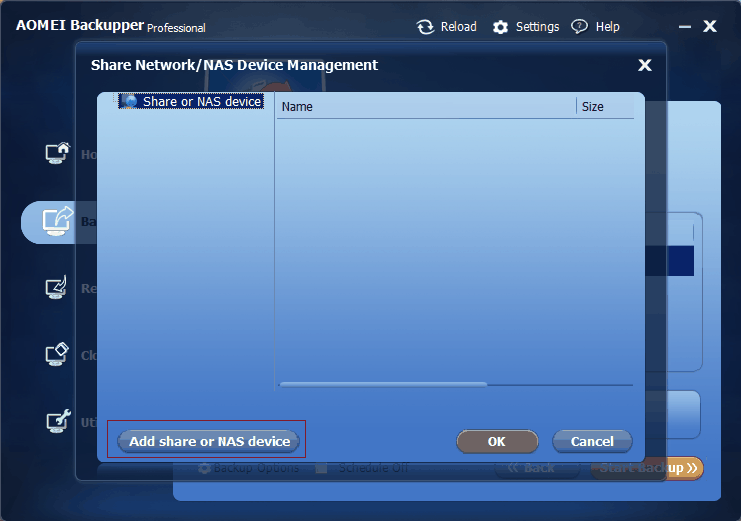Click the Reload text label

pos(458,27)
